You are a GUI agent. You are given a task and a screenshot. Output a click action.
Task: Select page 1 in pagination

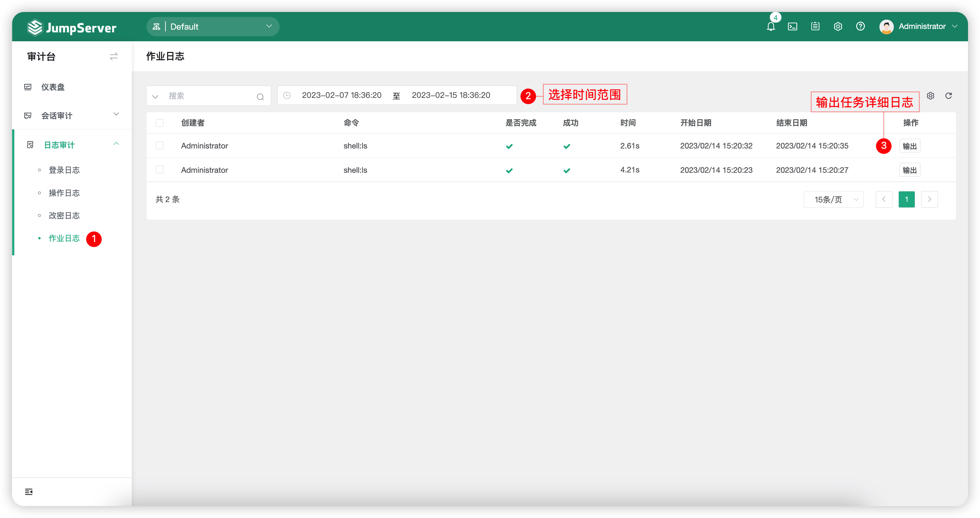click(x=906, y=199)
